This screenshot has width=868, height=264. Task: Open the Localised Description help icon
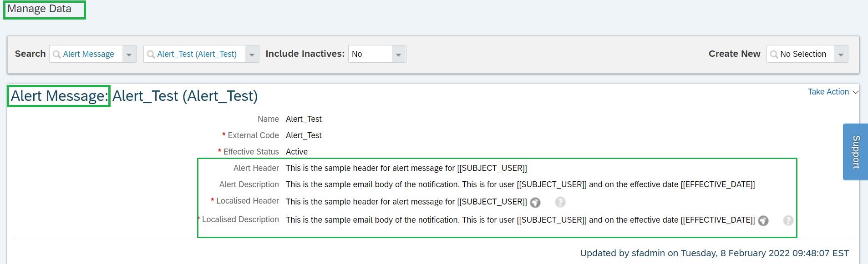point(788,220)
